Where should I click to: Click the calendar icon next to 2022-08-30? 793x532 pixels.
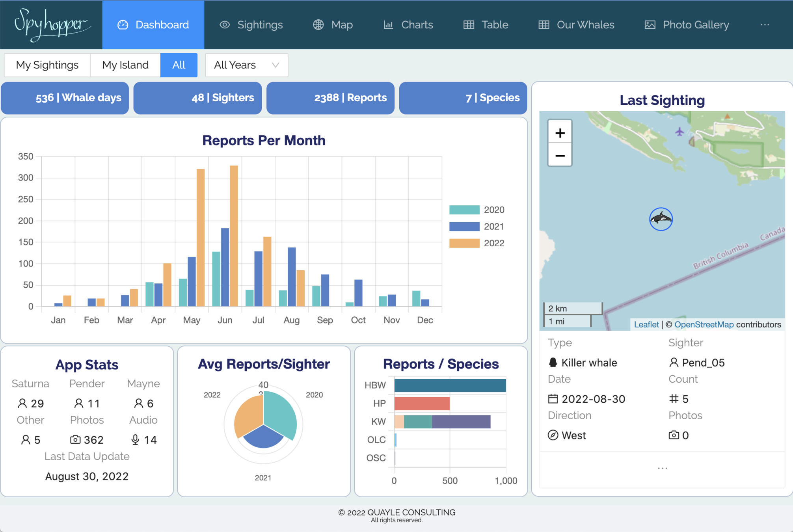[x=553, y=399]
